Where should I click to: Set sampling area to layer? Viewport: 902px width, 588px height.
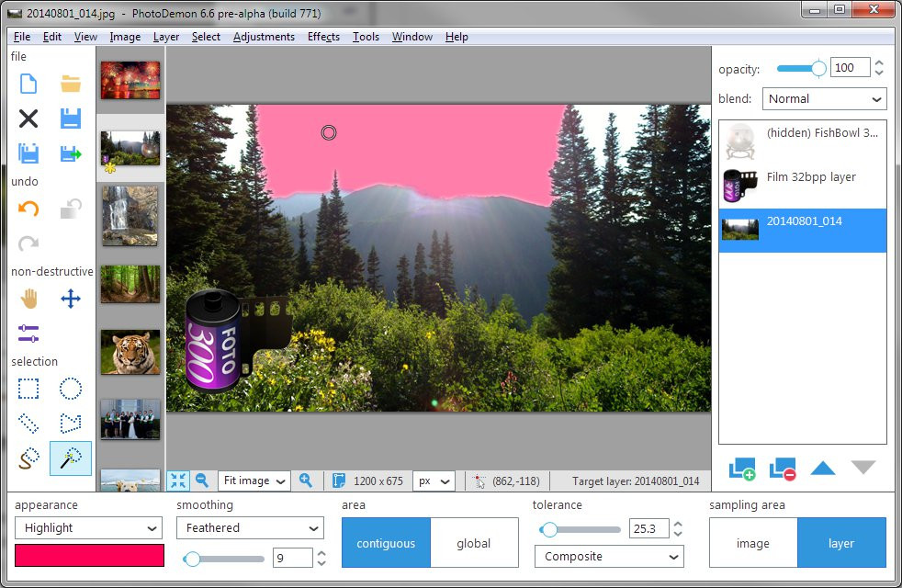click(x=841, y=543)
